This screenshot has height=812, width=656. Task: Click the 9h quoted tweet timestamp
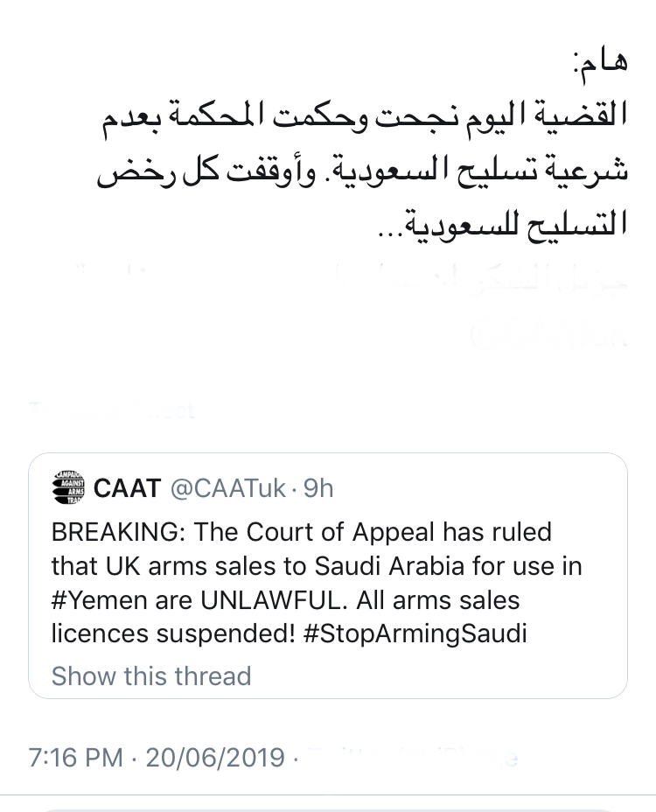click(x=318, y=488)
